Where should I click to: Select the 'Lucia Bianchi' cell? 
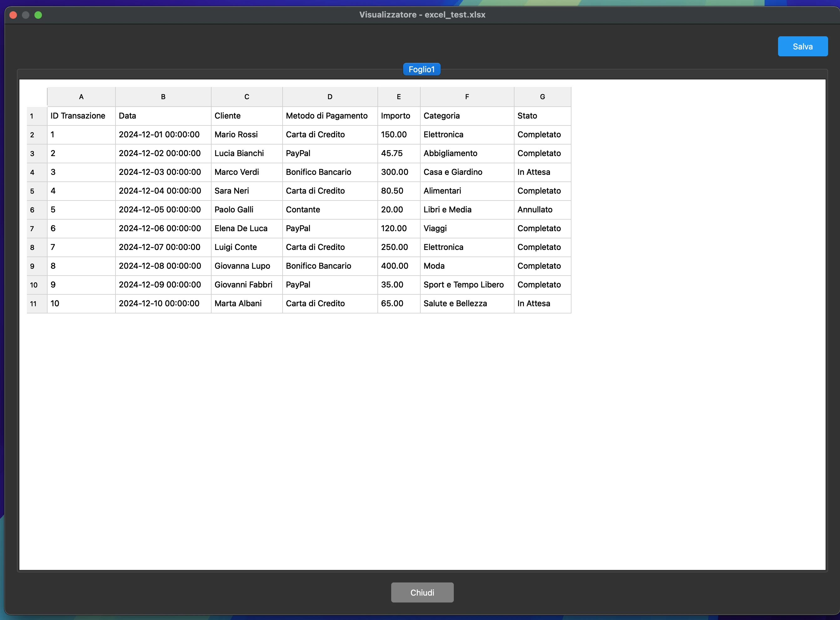pos(247,153)
